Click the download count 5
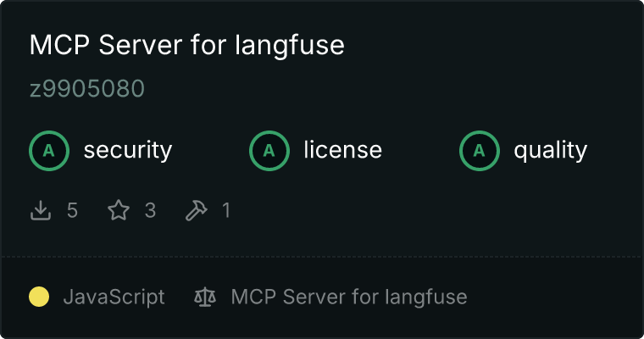This screenshot has width=644, height=339. point(72,210)
